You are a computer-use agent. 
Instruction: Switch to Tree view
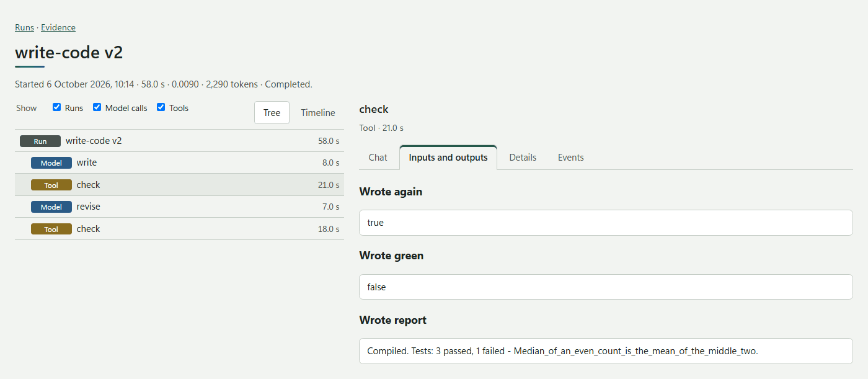click(272, 113)
